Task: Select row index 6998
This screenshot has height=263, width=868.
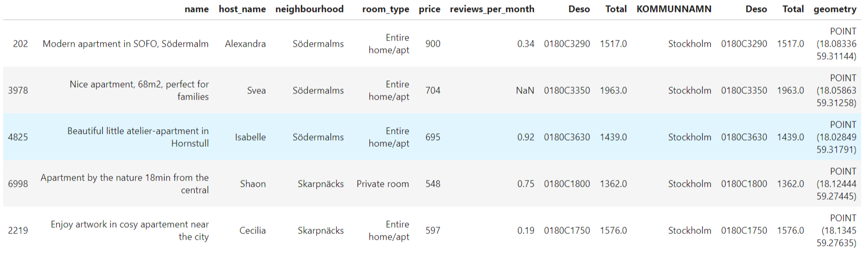Action: coord(18,184)
